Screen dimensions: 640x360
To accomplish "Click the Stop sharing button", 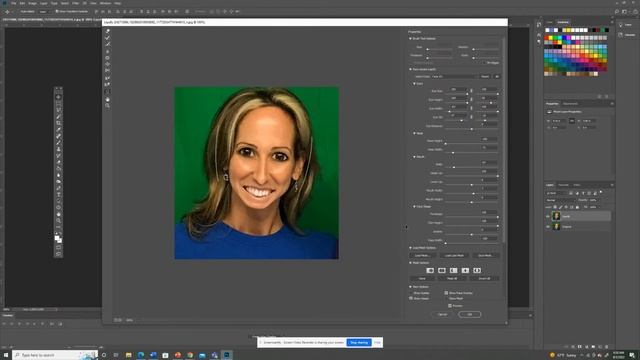I will [359, 342].
